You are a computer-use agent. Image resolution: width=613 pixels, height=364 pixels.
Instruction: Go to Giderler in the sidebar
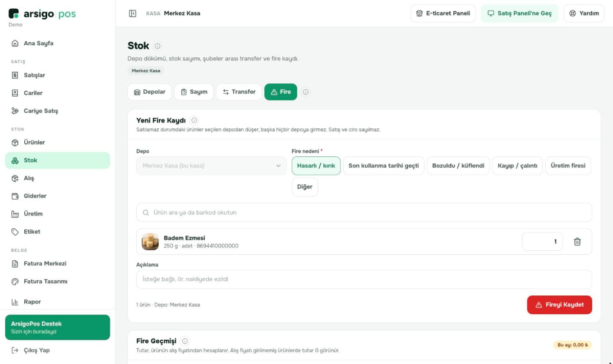[x=58, y=196]
